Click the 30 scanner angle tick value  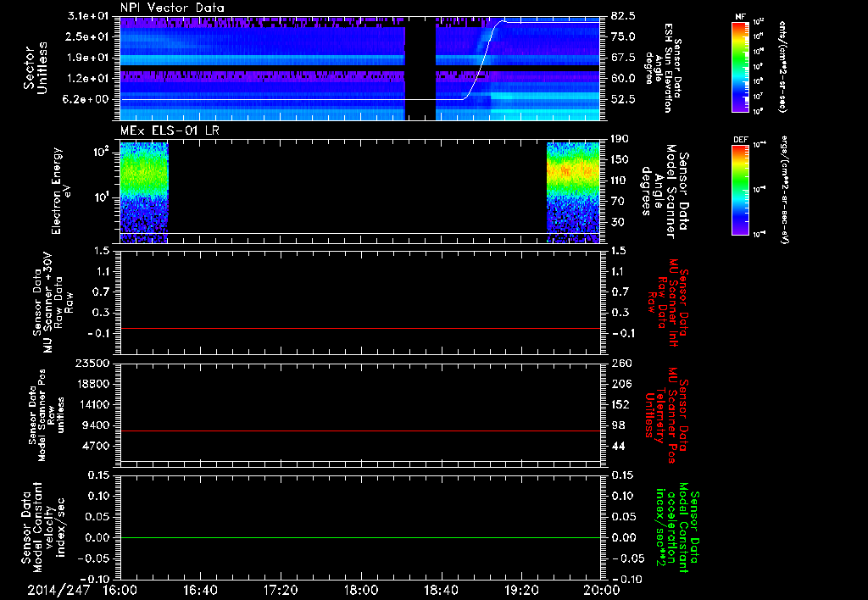618,222
